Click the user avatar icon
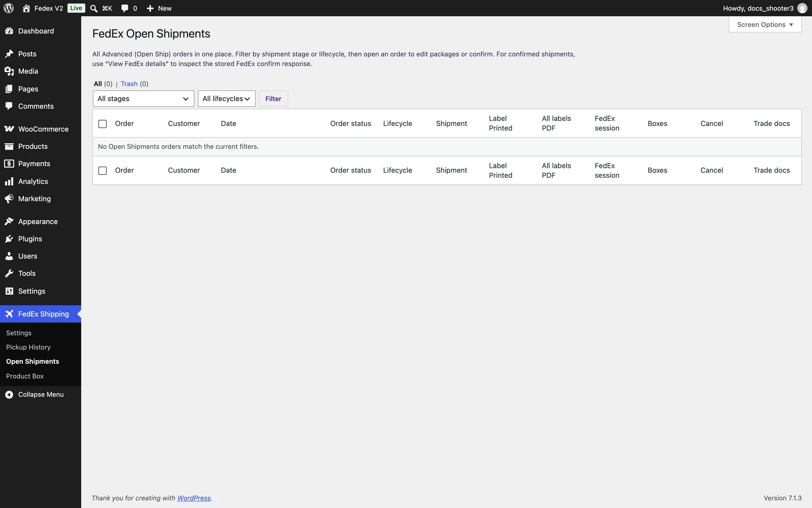The width and height of the screenshot is (812, 508). 802,8
